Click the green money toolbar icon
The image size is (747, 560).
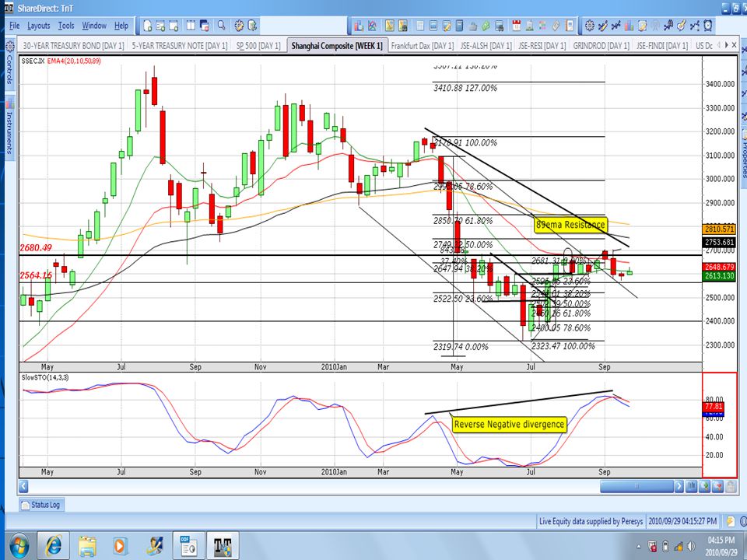tap(486, 26)
